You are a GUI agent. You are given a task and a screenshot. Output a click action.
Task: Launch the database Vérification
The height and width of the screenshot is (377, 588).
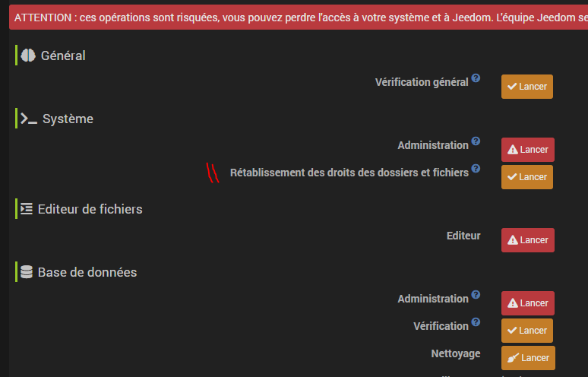point(527,331)
